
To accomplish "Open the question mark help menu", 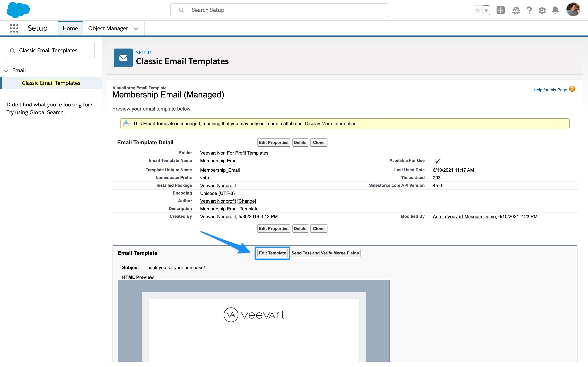I will click(x=529, y=10).
